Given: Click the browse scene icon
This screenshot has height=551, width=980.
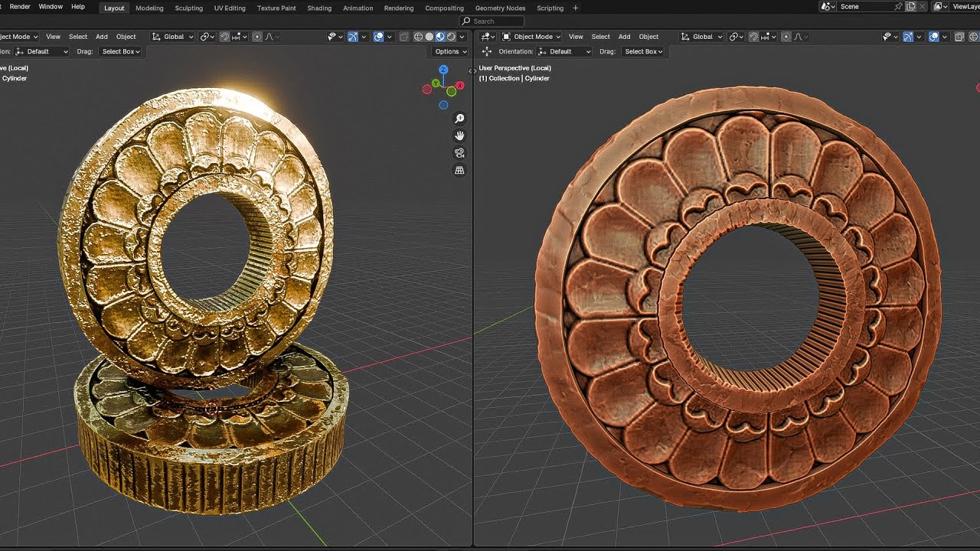Looking at the screenshot, I should click(828, 6).
